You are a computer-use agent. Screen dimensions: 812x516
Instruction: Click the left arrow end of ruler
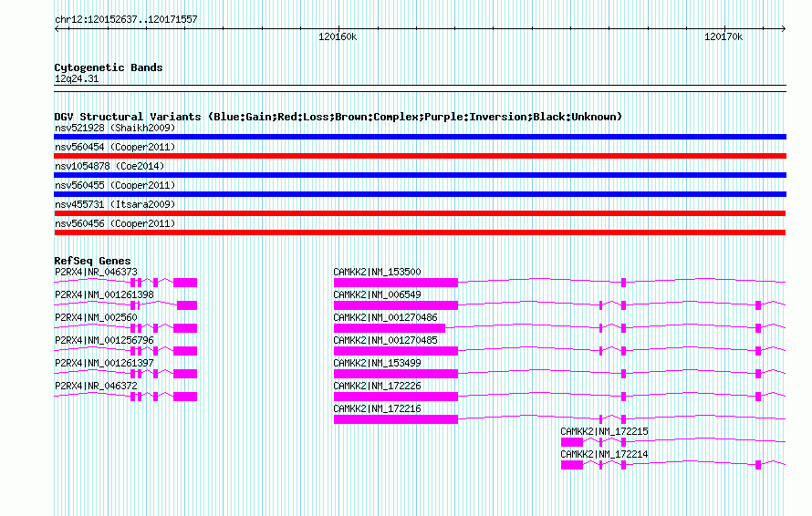click(x=57, y=29)
